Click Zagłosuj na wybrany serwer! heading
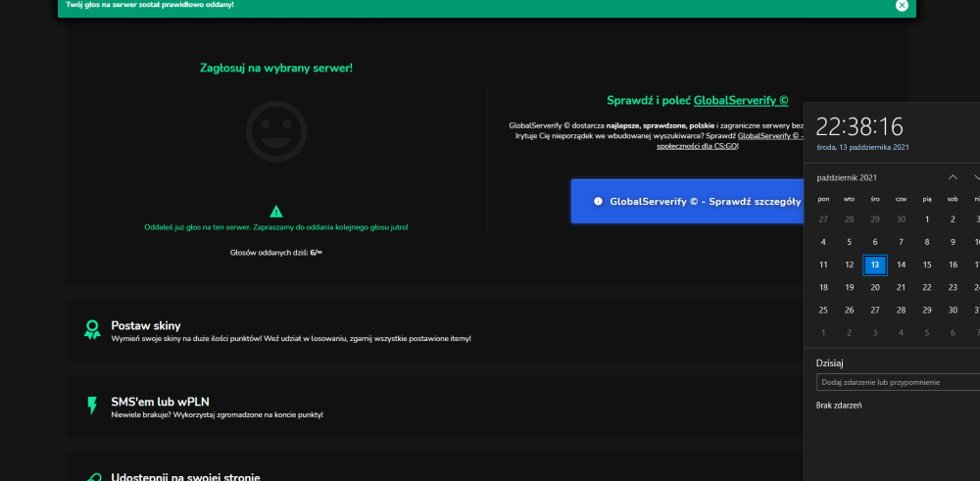The height and width of the screenshot is (481, 980). pyautogui.click(x=276, y=68)
